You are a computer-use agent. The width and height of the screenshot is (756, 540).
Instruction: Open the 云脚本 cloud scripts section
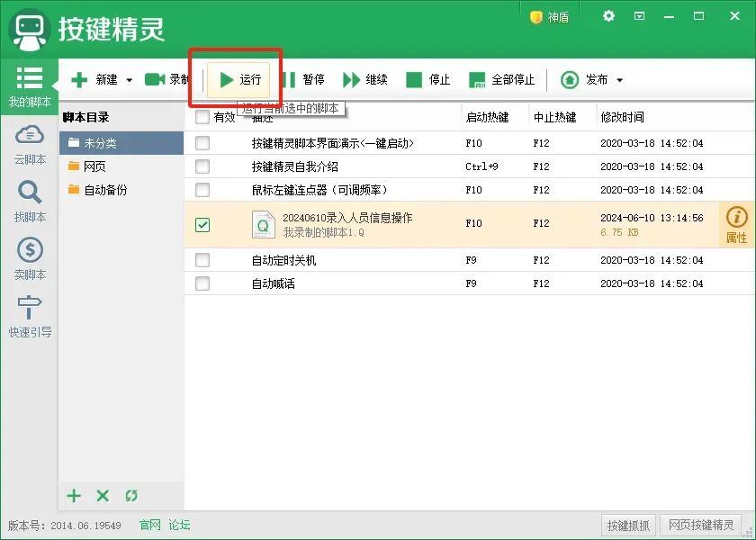point(30,145)
